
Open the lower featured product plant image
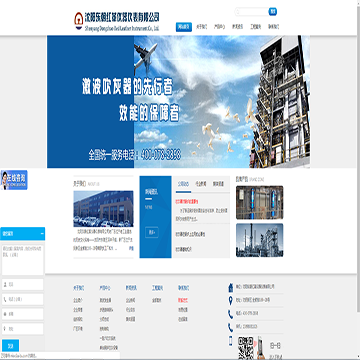pos(260,240)
